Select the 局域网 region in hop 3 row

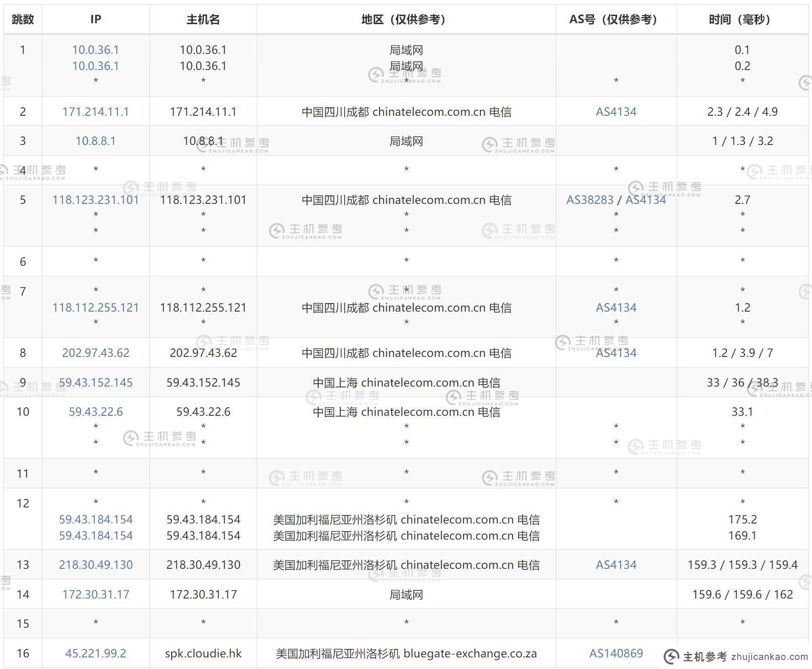(x=406, y=141)
